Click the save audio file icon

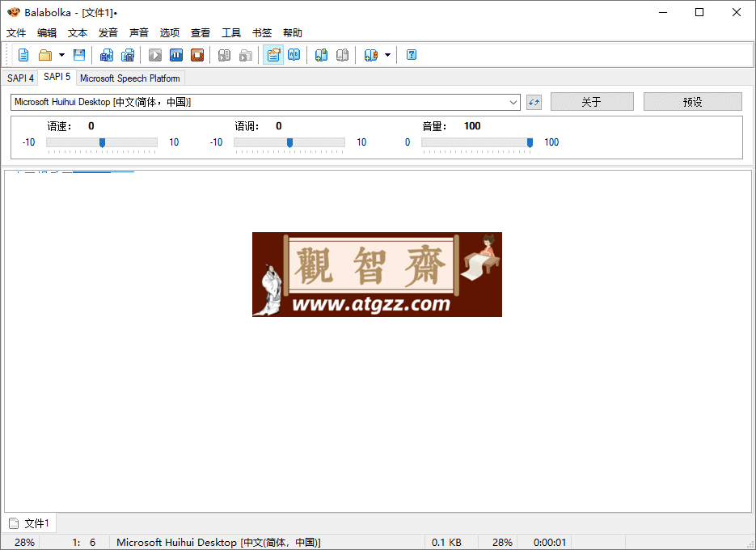coord(107,55)
